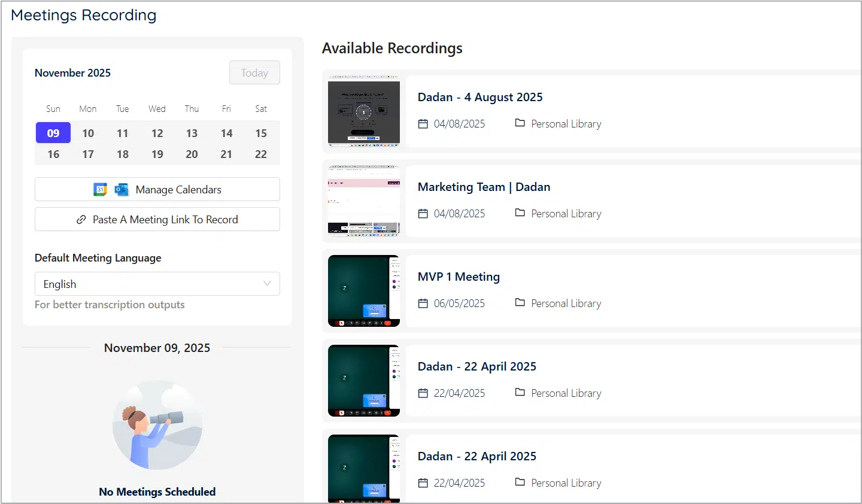Click the calendar icon beside 06/05/2025 on MVP 1 Meeting

(424, 303)
